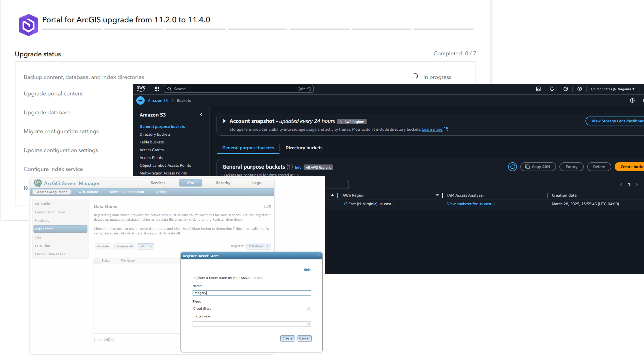Switch to the Directory buckets tab

coord(304,148)
